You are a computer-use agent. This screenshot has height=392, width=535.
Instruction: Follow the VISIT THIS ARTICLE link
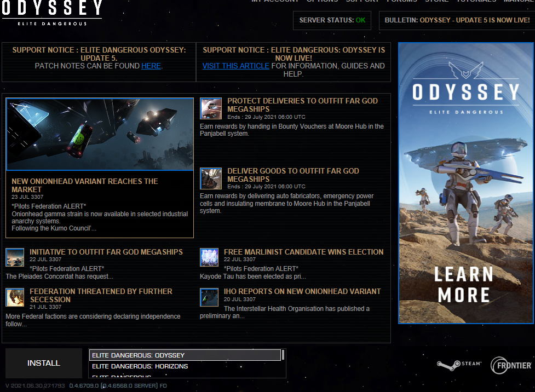(x=236, y=66)
